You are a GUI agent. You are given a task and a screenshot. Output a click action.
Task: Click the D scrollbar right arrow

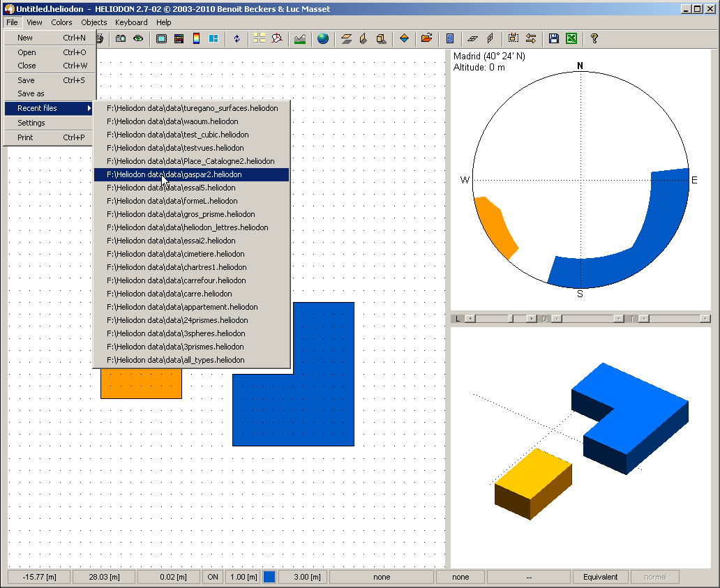point(619,319)
